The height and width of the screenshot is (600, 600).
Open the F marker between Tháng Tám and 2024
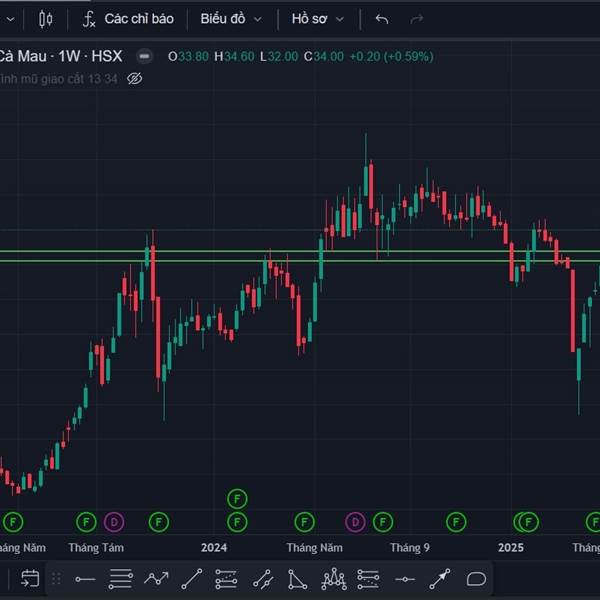[159, 522]
